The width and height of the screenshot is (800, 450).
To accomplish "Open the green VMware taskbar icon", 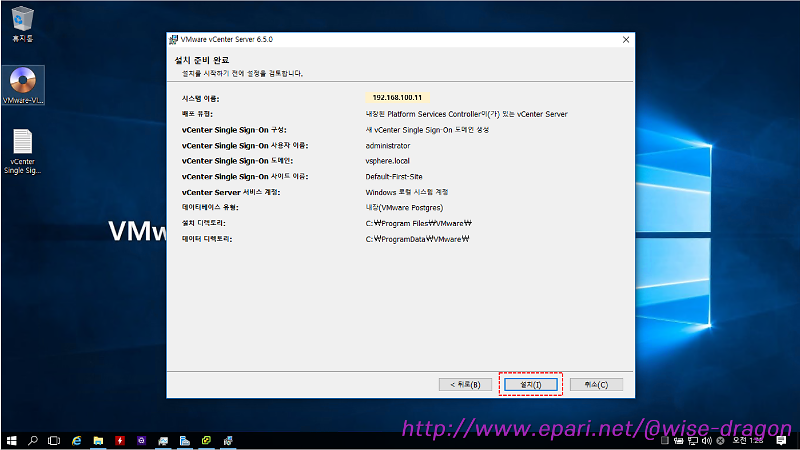I will (206, 441).
